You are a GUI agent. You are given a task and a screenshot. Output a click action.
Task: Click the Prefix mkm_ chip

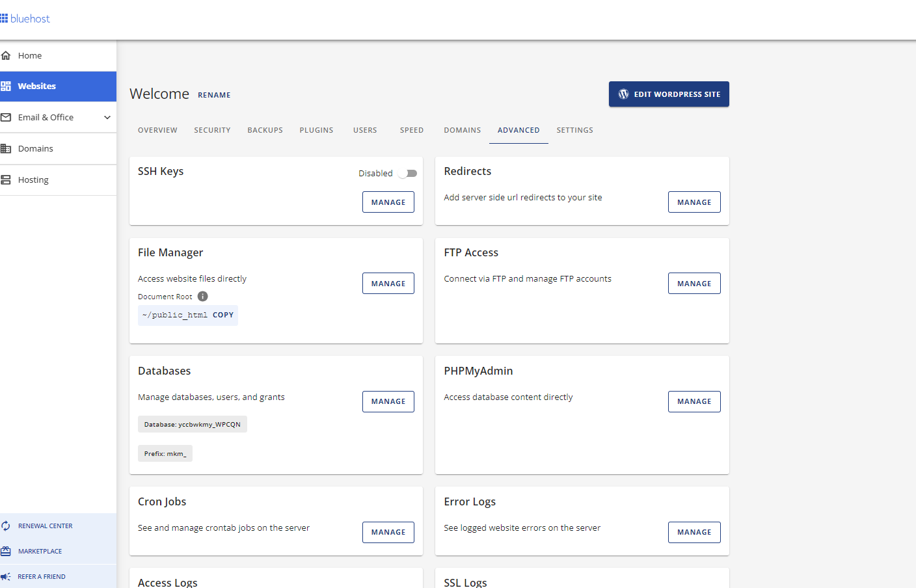tap(165, 453)
